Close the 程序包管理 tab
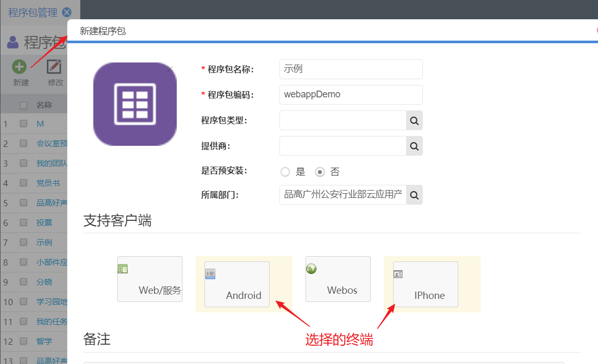Screen dimensions: 598x364 click(67, 12)
